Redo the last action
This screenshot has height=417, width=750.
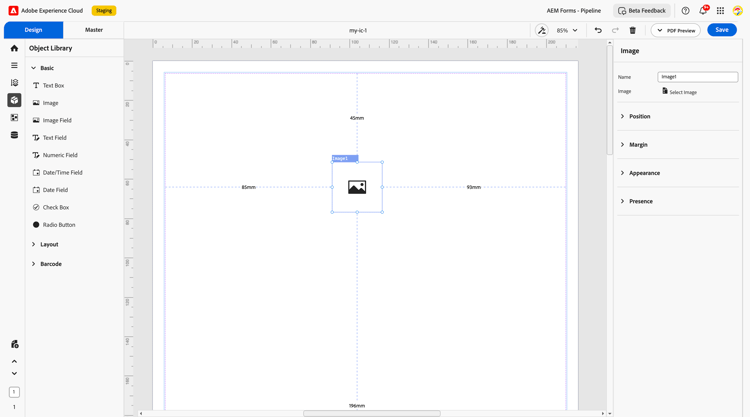(615, 30)
